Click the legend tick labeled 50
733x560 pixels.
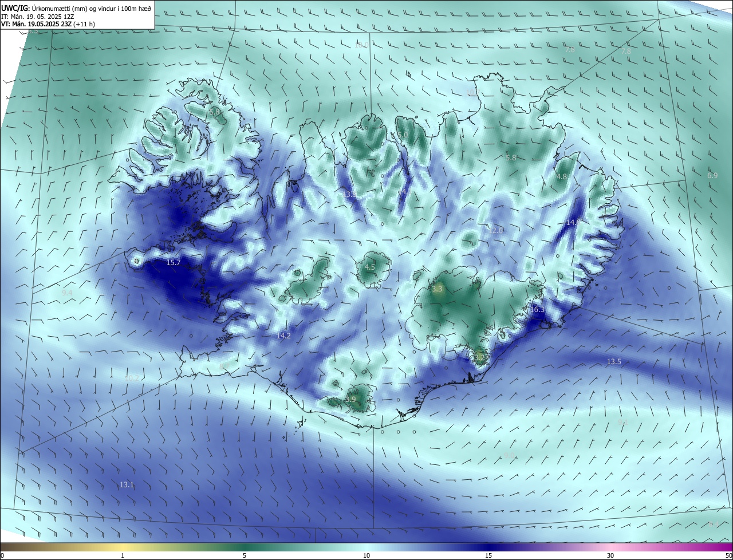(728, 555)
